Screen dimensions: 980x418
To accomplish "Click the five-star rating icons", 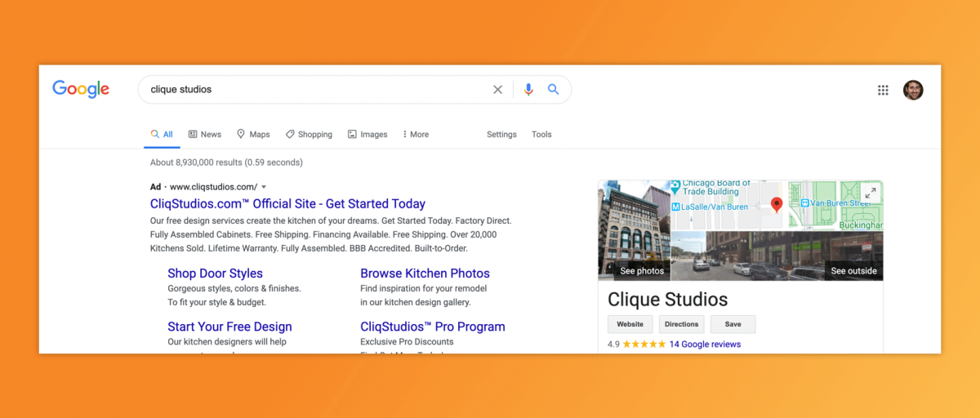I will pyautogui.click(x=644, y=345).
